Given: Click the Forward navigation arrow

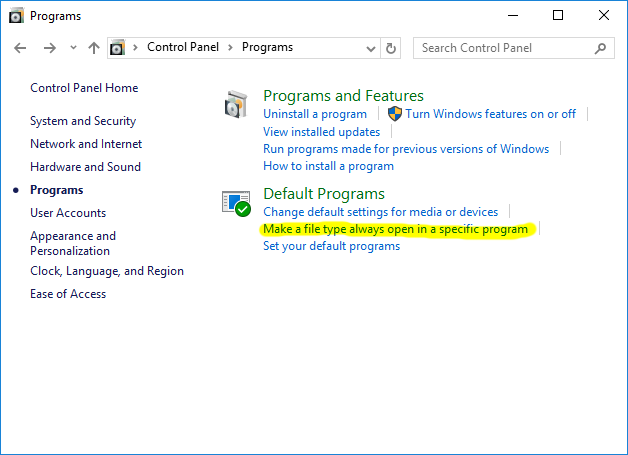Looking at the screenshot, I should tap(50, 48).
